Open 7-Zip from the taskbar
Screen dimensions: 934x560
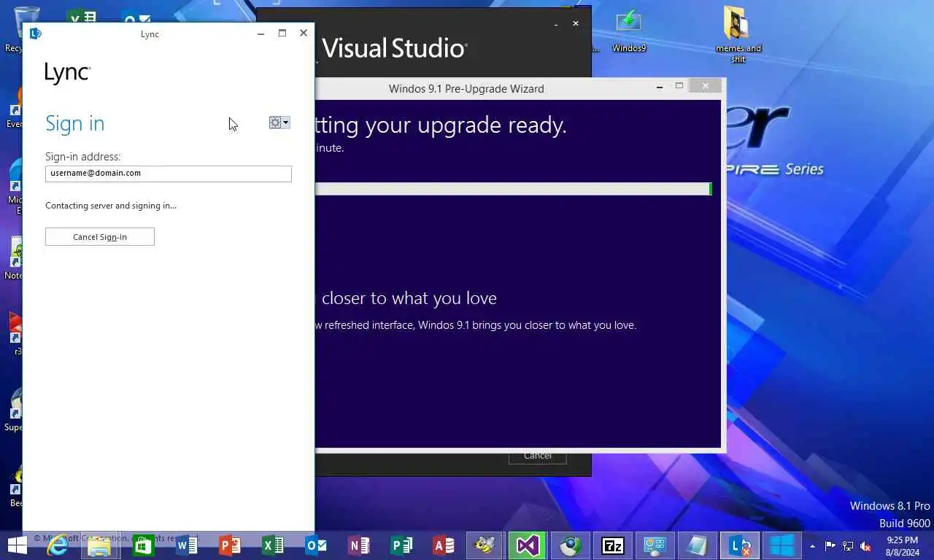pos(612,545)
